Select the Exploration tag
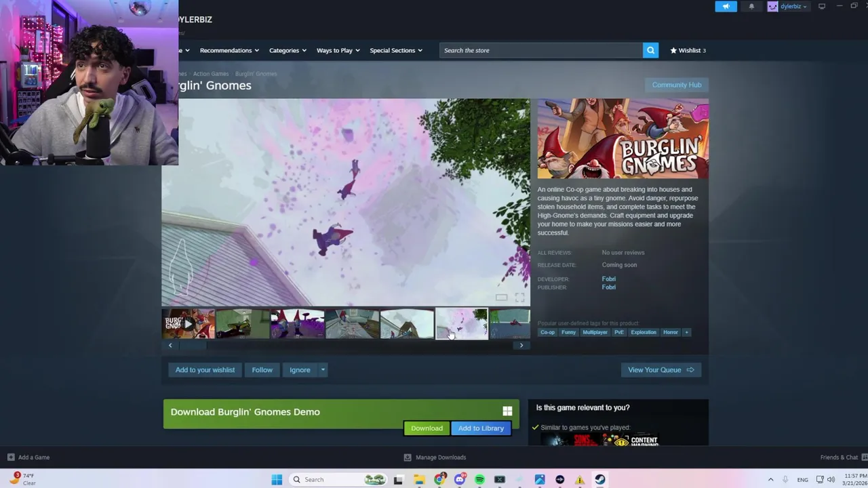Image resolution: width=868 pixels, height=488 pixels. click(x=644, y=332)
